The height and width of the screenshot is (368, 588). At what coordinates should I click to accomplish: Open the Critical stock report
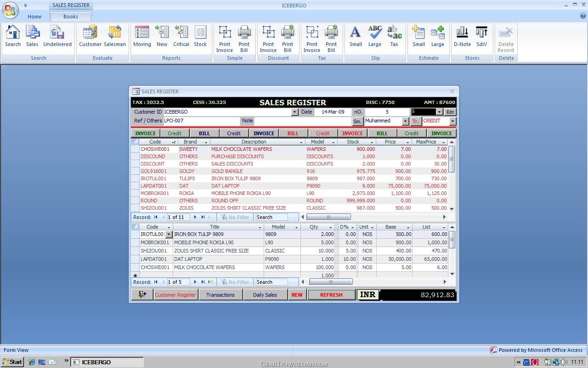coord(181,36)
